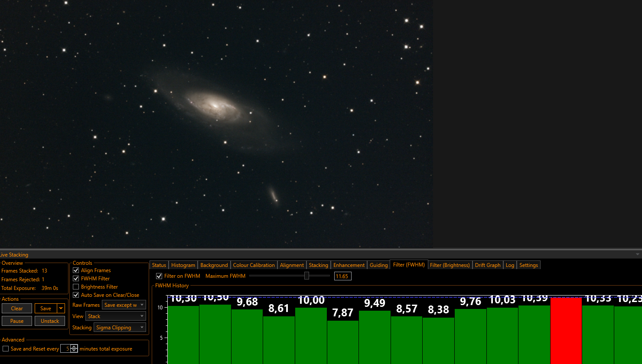
Task: Click the 7,87 FWHM bar label
Action: pyautogui.click(x=342, y=312)
